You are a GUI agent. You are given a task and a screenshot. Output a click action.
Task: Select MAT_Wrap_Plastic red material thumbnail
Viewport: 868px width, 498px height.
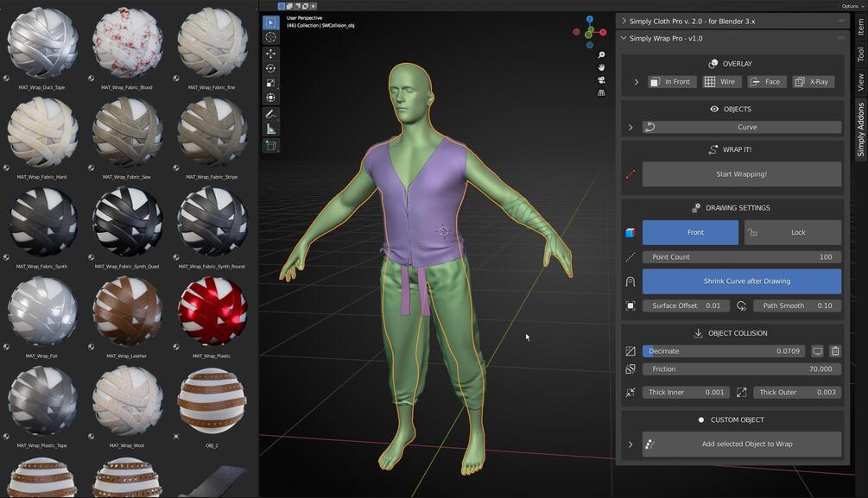212,312
